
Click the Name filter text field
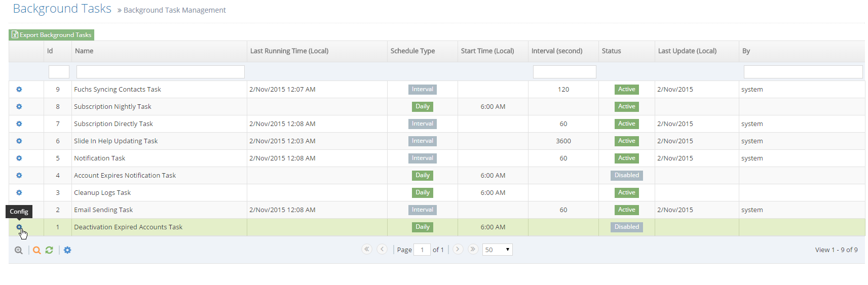[160, 72]
